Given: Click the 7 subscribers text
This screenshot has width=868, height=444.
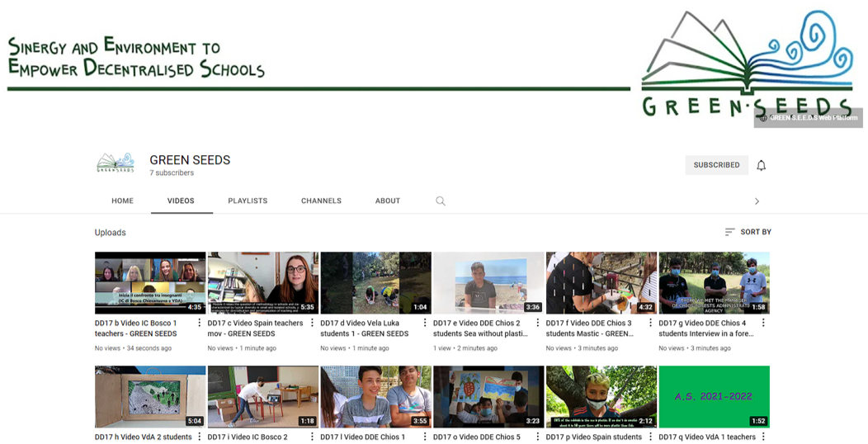Looking at the screenshot, I should (172, 172).
